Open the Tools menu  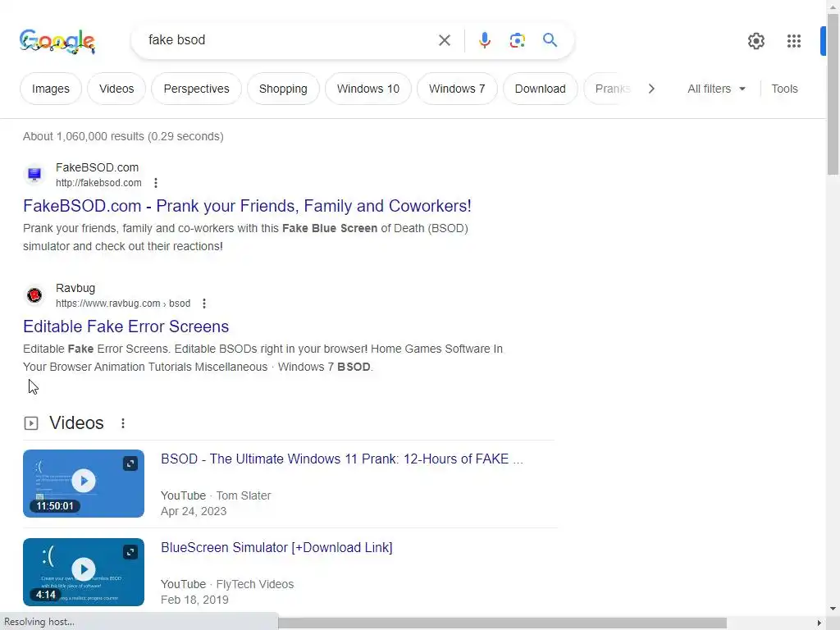784,89
